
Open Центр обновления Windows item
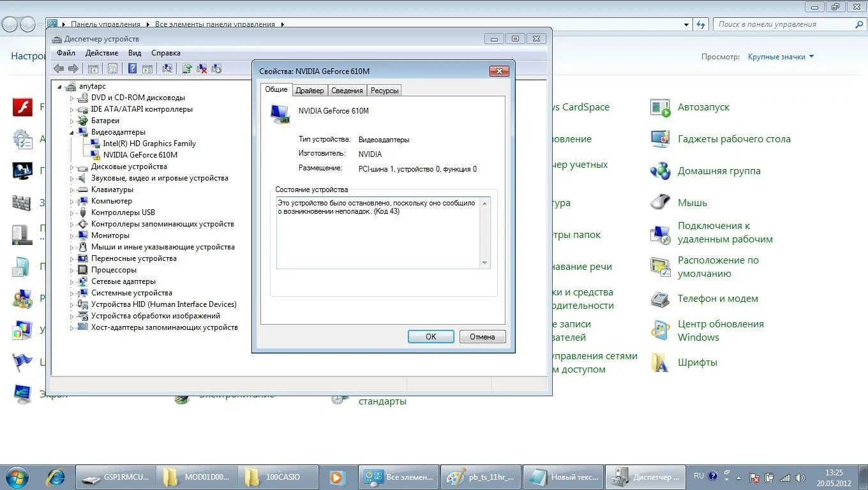click(x=707, y=330)
